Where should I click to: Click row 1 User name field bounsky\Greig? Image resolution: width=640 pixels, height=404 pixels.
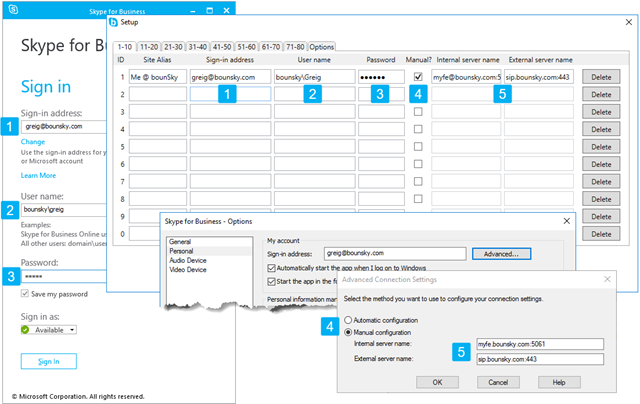315,77
